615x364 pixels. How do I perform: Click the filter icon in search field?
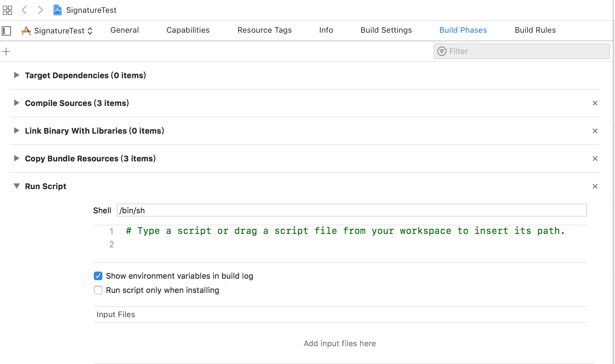pos(442,51)
